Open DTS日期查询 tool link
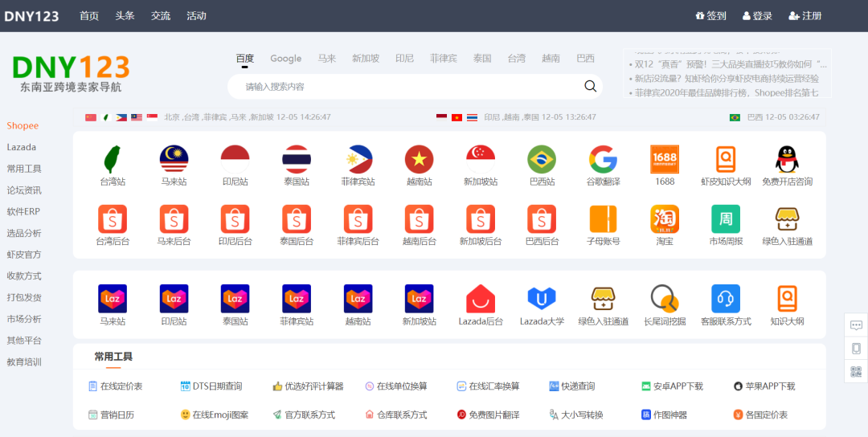The image size is (868, 437). pos(211,386)
